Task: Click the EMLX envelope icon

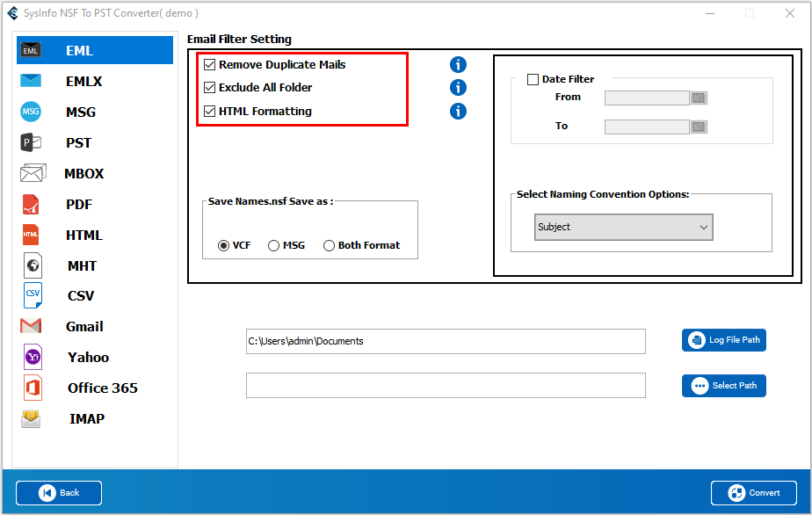Action: pos(31,81)
